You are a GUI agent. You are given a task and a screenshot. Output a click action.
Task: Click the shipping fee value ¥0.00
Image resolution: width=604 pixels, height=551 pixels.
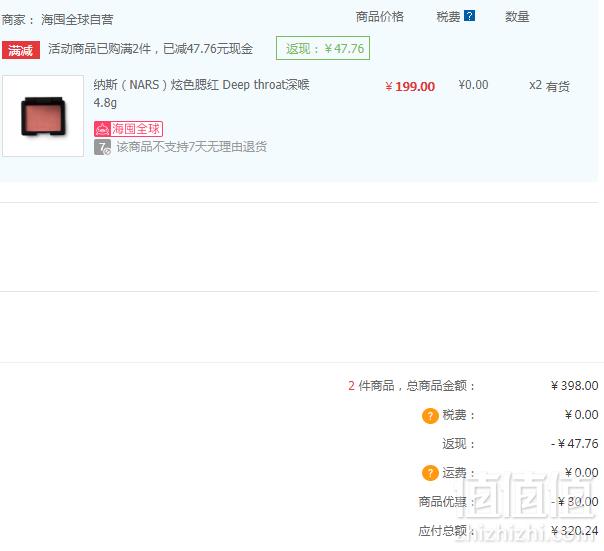coord(581,473)
